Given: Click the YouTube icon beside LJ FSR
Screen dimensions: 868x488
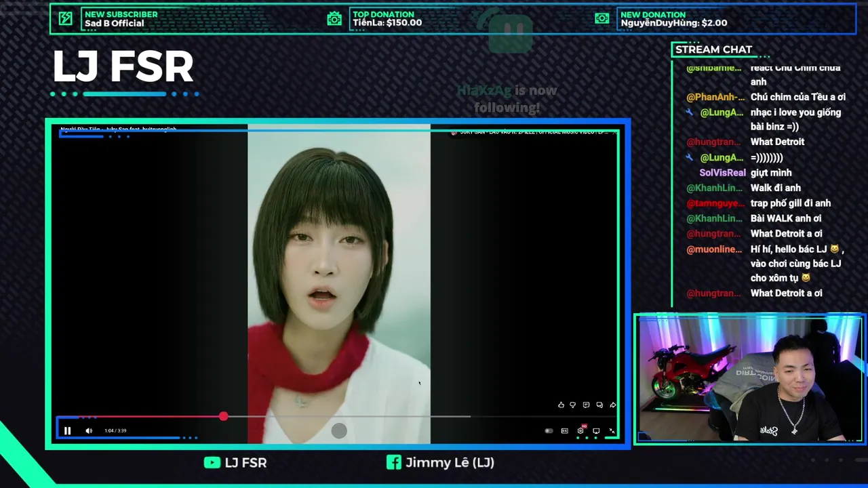Looking at the screenshot, I should 212,462.
